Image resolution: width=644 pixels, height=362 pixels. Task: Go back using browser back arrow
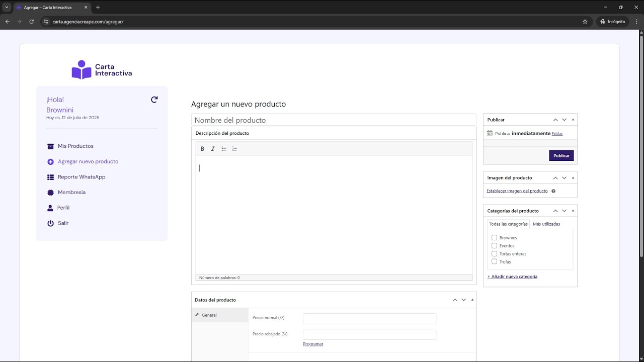pyautogui.click(x=8, y=22)
